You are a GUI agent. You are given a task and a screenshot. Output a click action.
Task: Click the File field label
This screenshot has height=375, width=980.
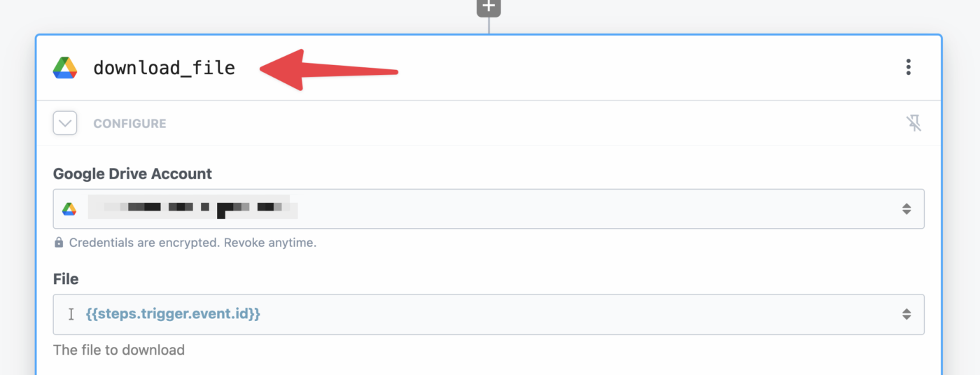point(66,279)
